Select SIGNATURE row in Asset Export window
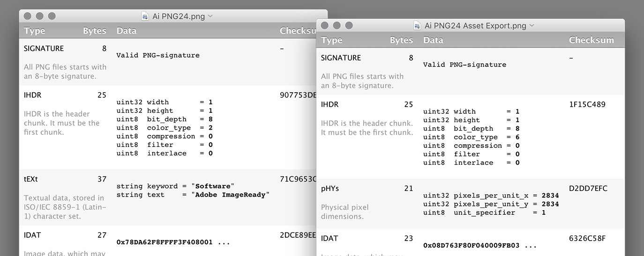 coord(471,71)
